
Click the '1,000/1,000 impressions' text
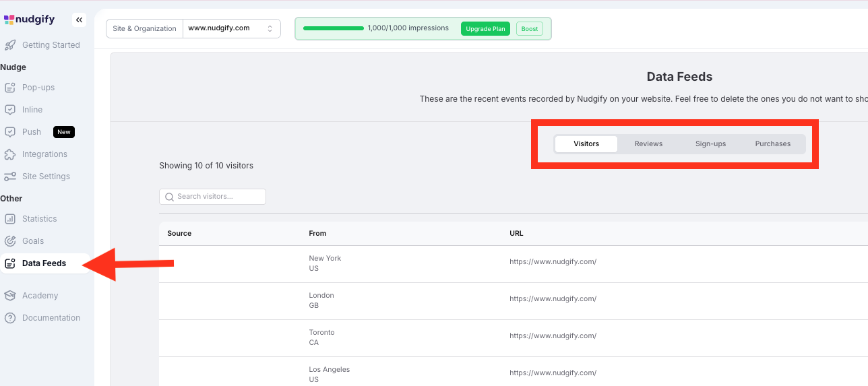point(408,28)
